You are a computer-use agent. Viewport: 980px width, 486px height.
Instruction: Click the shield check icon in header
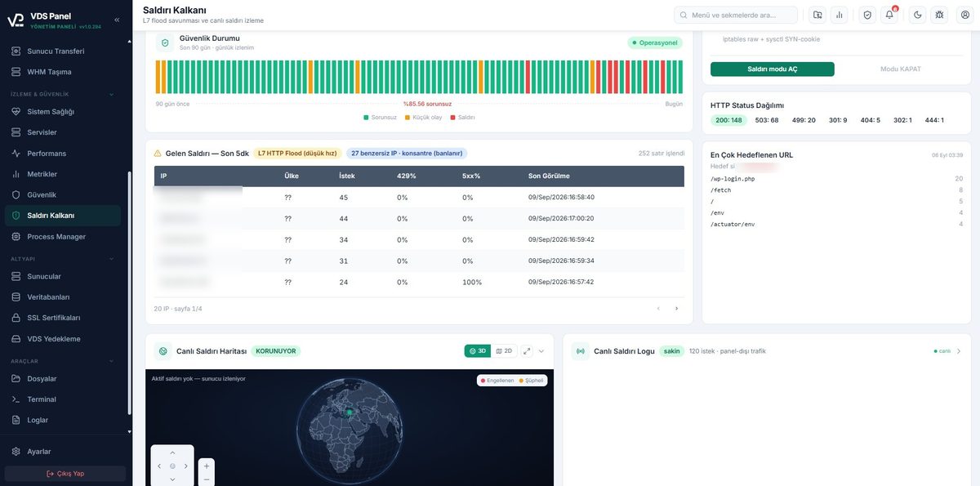(867, 15)
